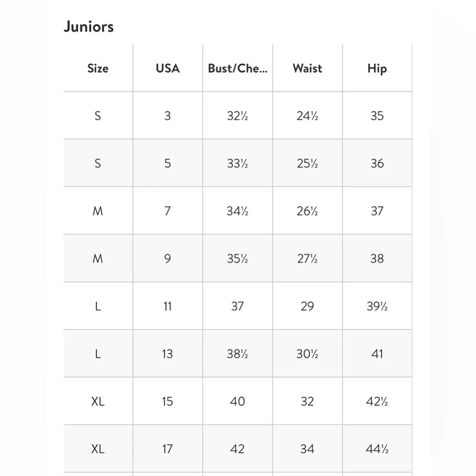
Task: Click the Juniors heading
Action: tap(89, 27)
